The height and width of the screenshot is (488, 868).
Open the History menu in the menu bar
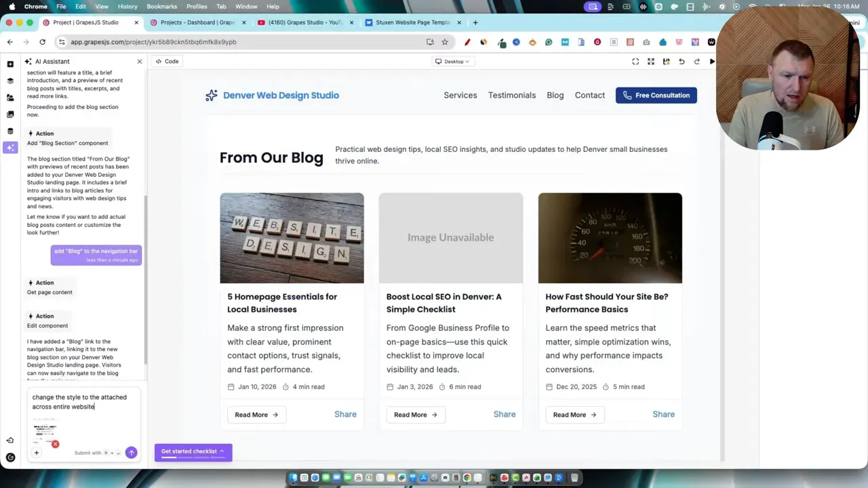(127, 6)
